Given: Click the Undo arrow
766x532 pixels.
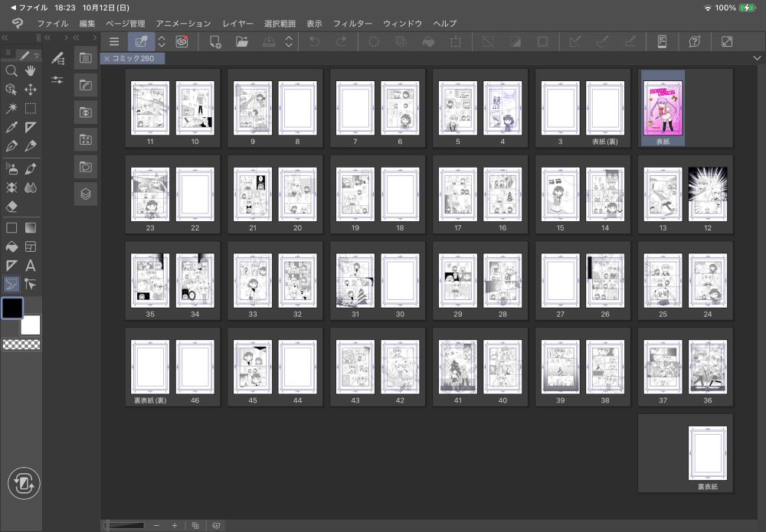Looking at the screenshot, I should pos(314,41).
